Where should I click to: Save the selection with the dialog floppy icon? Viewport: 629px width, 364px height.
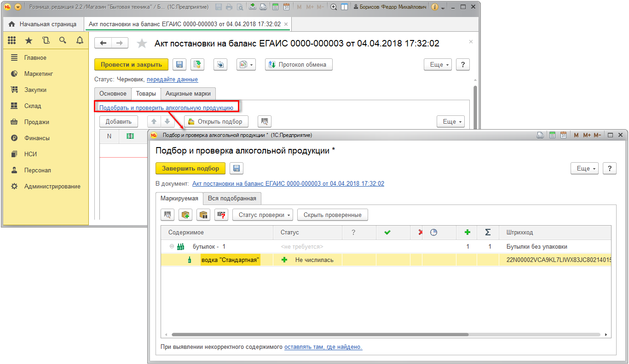pos(236,169)
